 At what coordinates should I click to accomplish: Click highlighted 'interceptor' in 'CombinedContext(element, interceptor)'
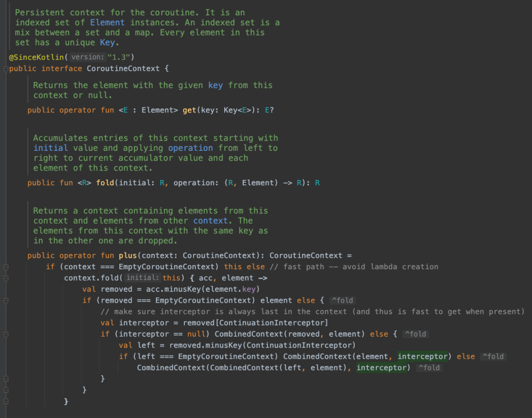423,356
